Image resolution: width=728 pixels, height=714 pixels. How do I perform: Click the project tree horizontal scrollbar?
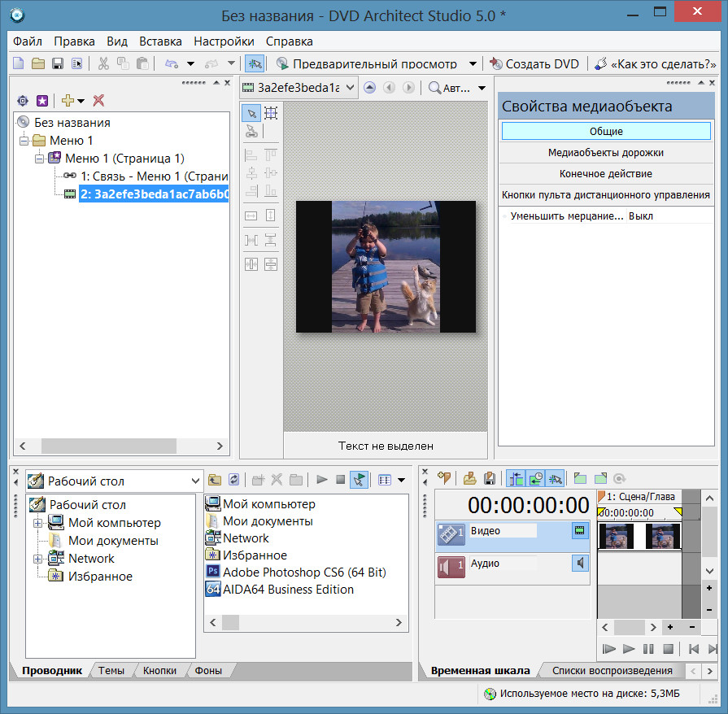pos(107,446)
